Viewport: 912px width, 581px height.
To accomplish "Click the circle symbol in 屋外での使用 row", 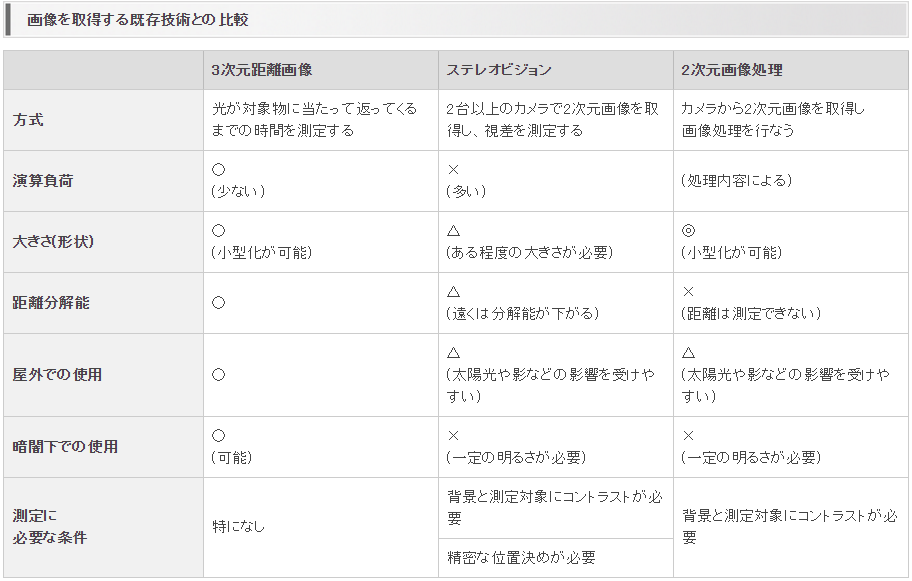I will tap(219, 374).
